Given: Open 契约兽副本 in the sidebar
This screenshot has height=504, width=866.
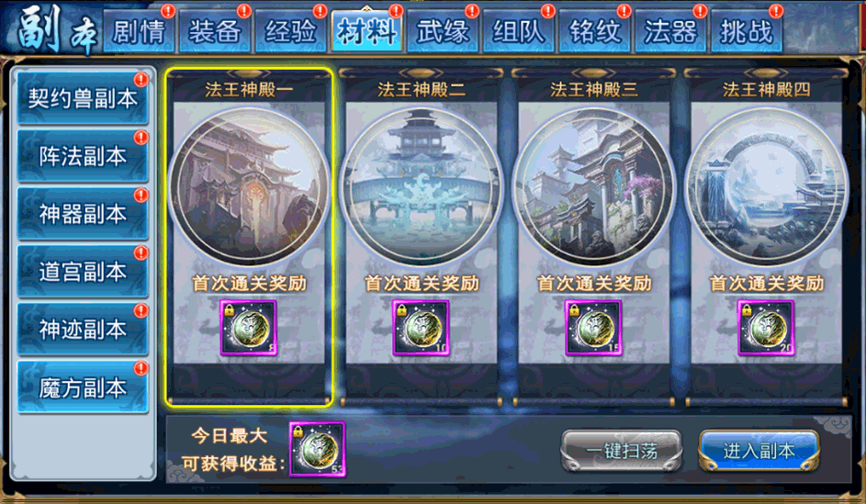Looking at the screenshot, I should click(x=83, y=99).
